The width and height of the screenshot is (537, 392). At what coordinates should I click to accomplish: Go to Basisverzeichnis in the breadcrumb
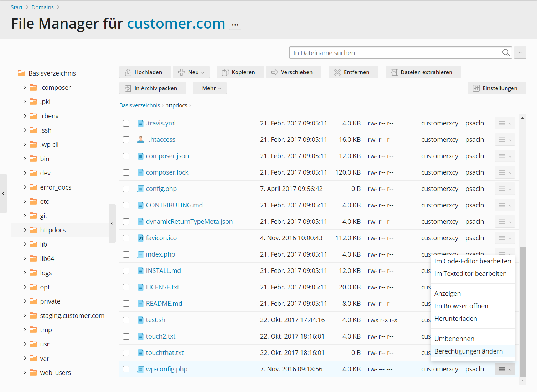coord(140,105)
